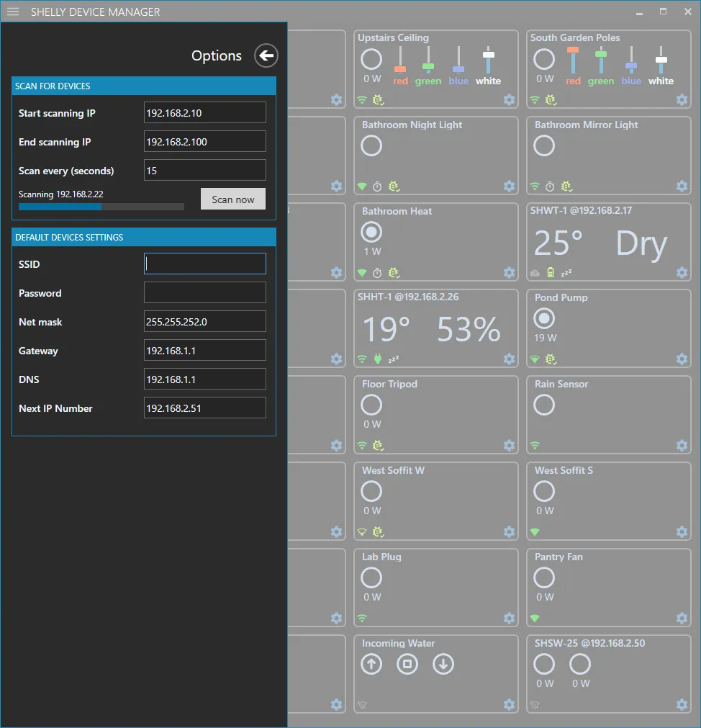Adjust South Garden Poles green slider
The image size is (701, 728).
tap(601, 54)
